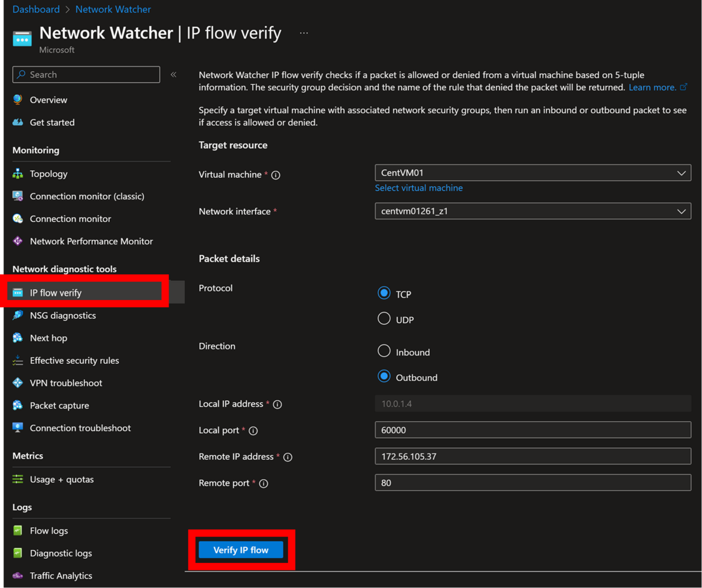Click the Select virtual machine link
702x588 pixels.
(x=419, y=188)
